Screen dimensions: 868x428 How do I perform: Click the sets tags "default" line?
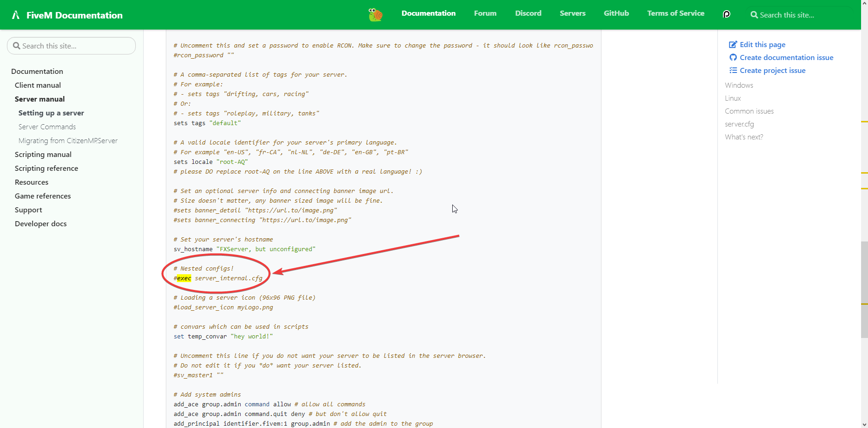[207, 123]
